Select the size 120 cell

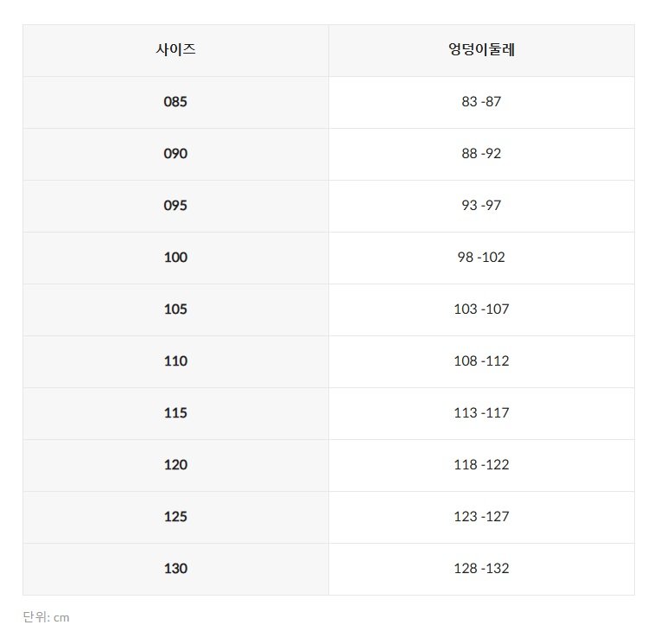(175, 465)
